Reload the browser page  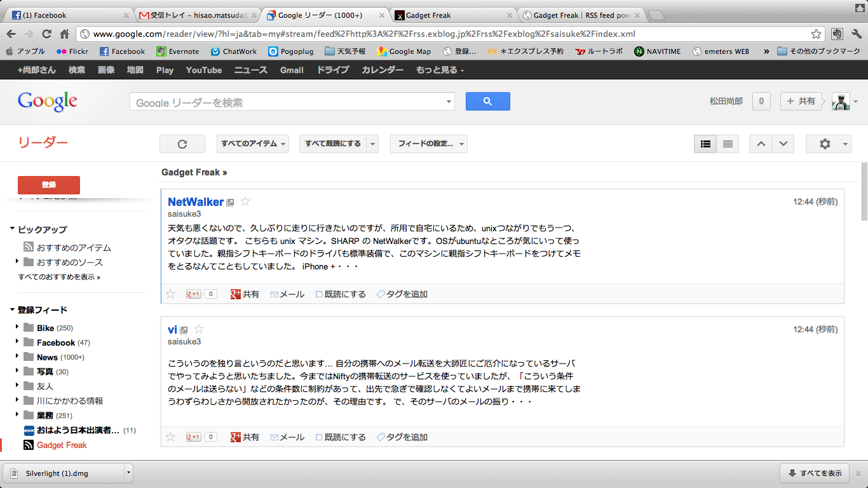coord(46,34)
